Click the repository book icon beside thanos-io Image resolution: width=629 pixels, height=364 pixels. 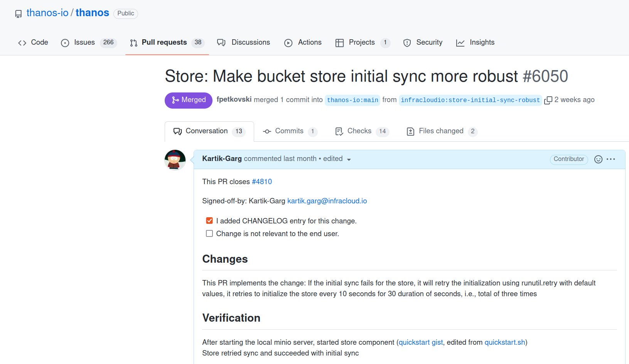point(18,13)
